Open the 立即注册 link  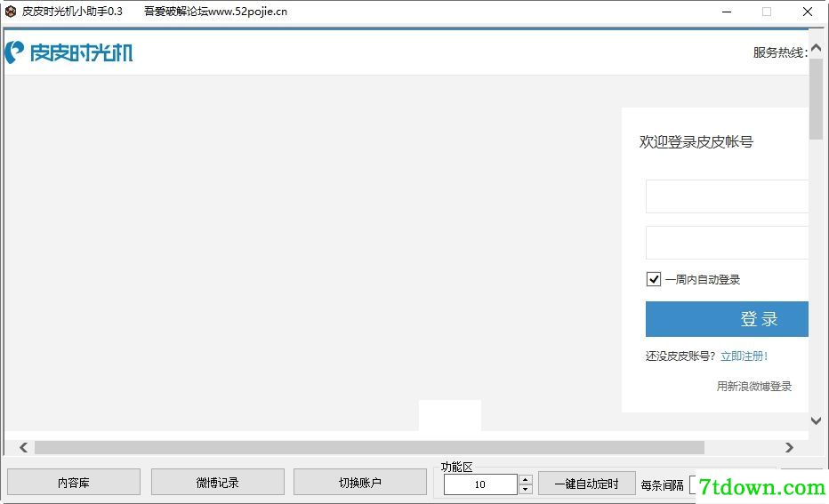(744, 356)
